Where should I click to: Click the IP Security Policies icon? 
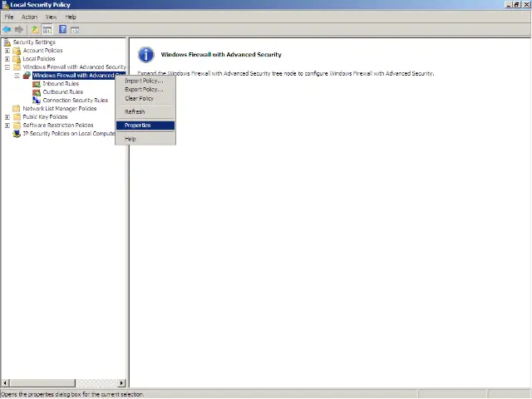click(x=17, y=134)
